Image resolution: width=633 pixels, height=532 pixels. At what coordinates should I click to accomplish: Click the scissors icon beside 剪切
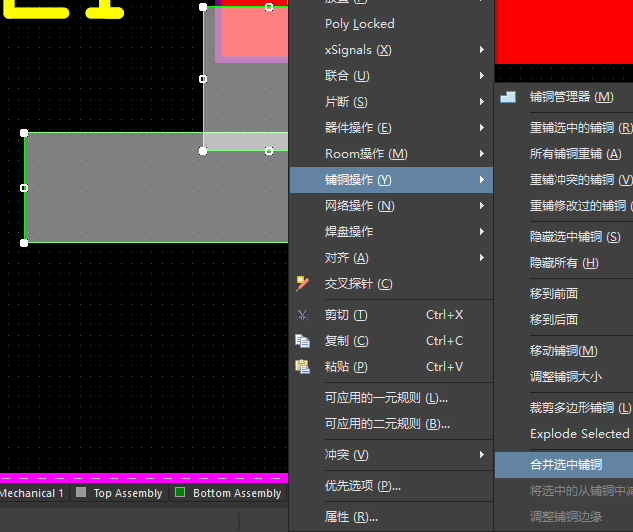pos(303,315)
